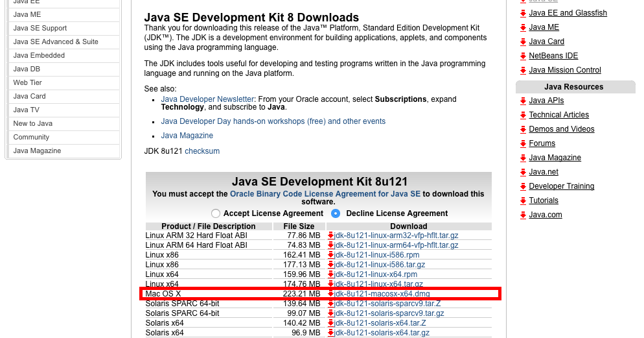Click red arrow icon beside Forums
Viewport: 644px width, 338px height.
[x=523, y=144]
